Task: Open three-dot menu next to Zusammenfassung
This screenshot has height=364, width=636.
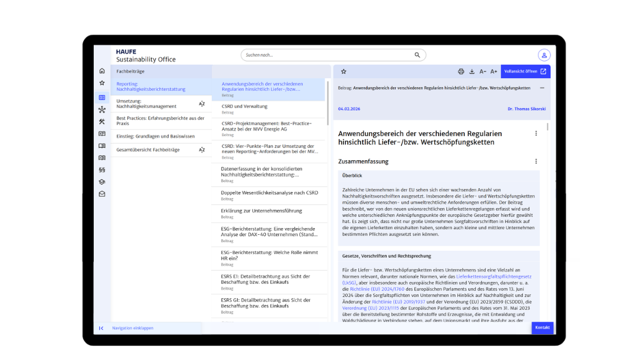Action: coord(536,162)
